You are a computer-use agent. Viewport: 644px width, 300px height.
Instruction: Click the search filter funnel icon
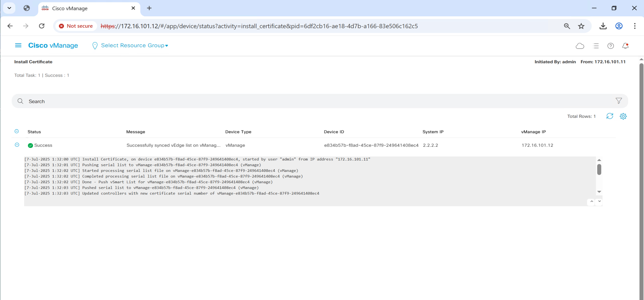[618, 101]
